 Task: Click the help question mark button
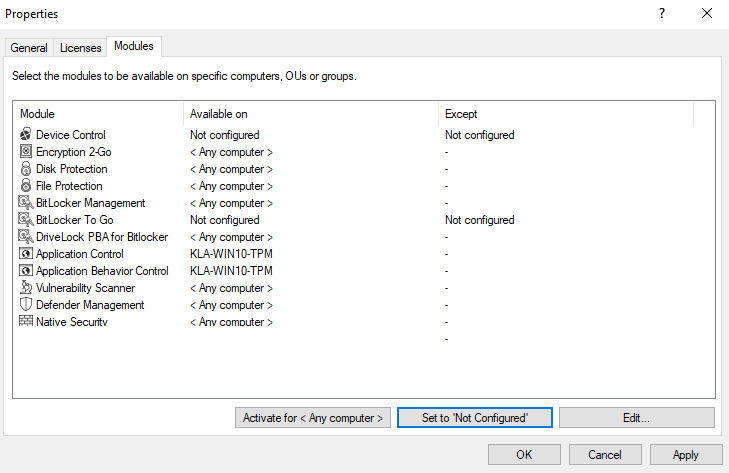661,14
